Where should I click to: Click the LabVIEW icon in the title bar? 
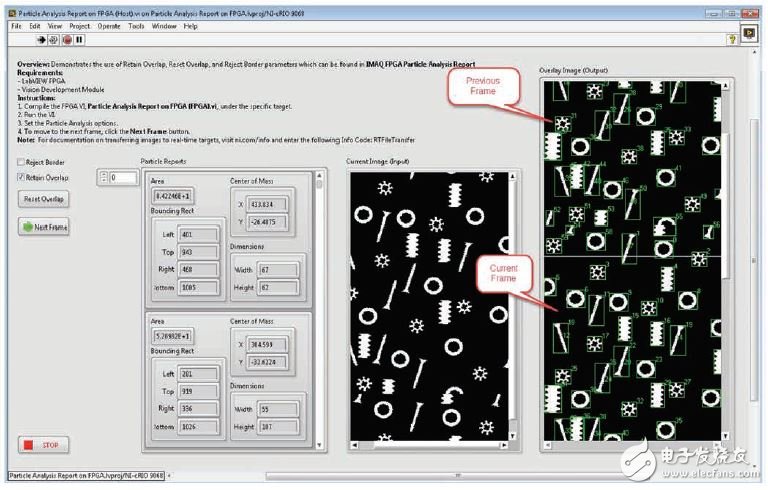(13, 12)
